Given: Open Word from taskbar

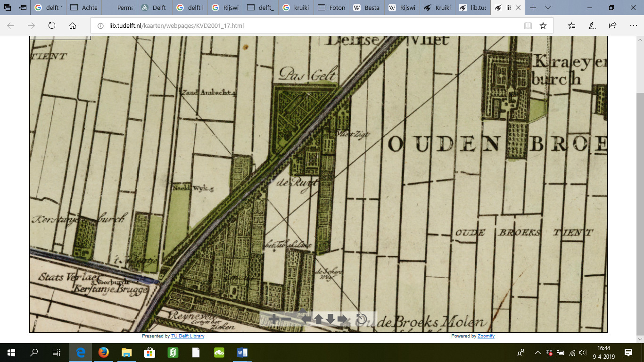Looking at the screenshot, I should 242,353.
